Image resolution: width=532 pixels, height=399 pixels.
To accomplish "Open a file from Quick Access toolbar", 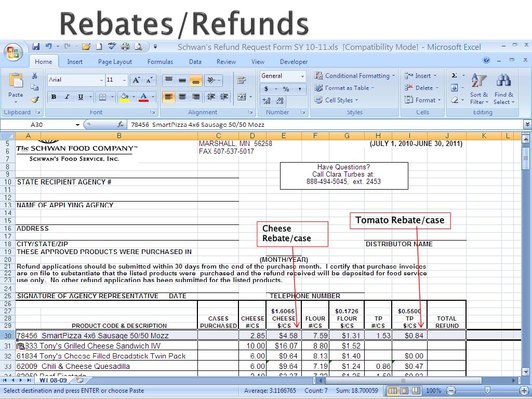I will (86, 46).
